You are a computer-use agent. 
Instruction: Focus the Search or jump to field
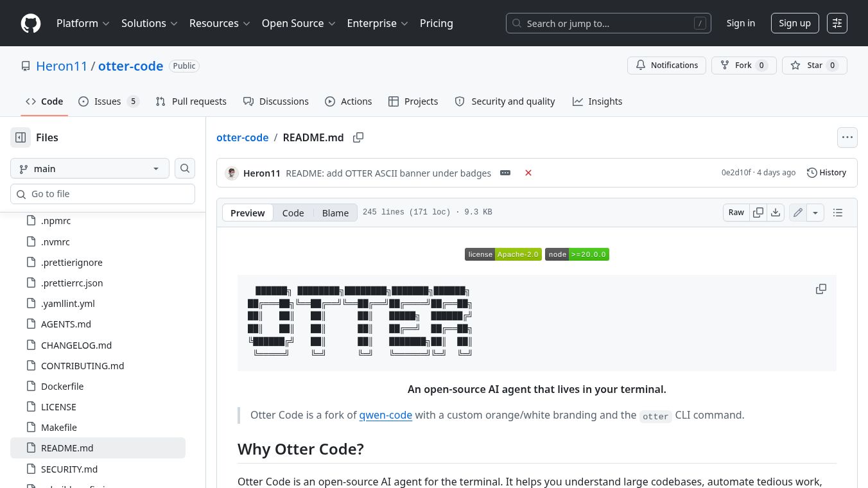pyautogui.click(x=609, y=23)
